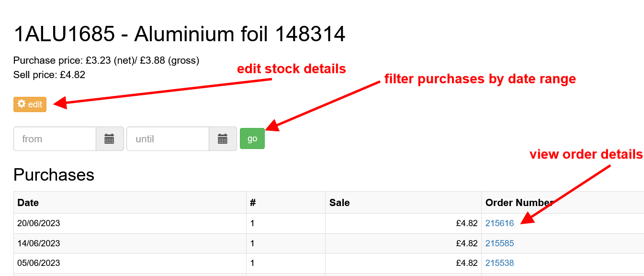Click the # quantity column header

(253, 203)
